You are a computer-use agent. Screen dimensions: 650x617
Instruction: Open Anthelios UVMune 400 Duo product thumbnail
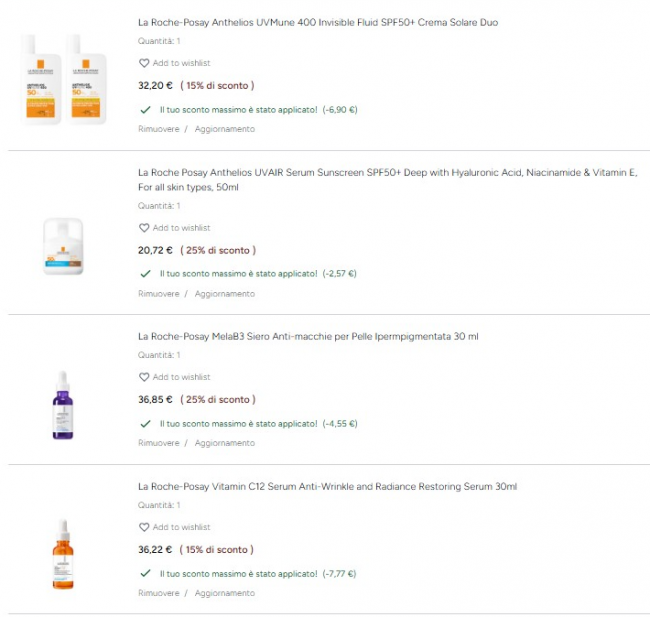pos(62,79)
